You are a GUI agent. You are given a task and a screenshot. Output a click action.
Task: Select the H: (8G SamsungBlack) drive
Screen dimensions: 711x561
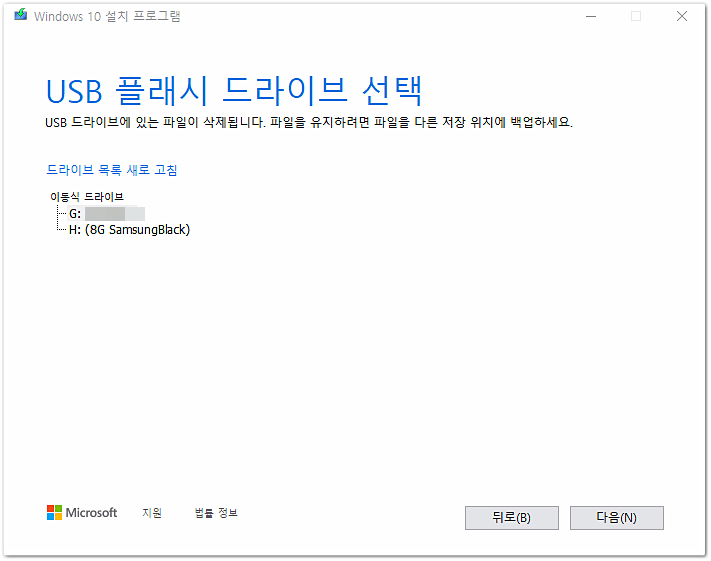pyautogui.click(x=129, y=229)
